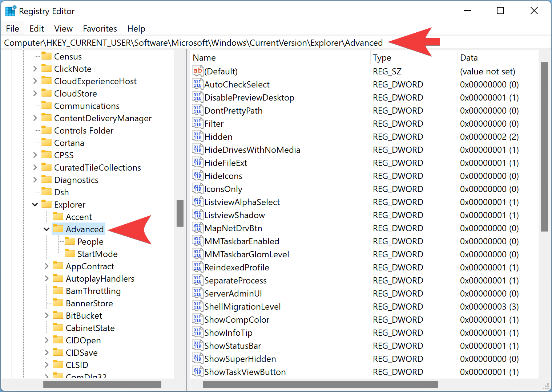Click the tree pane horizontal scrollbar thumb
Screen dimensions: 552x392
click(102, 384)
